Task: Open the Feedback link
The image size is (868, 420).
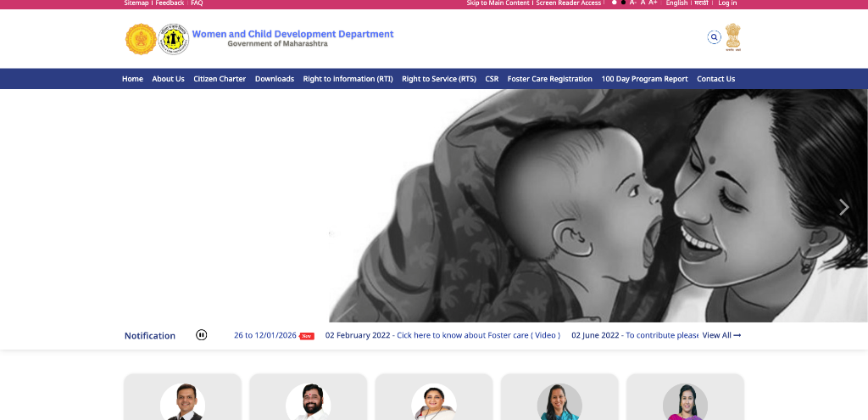Action: click(x=170, y=3)
